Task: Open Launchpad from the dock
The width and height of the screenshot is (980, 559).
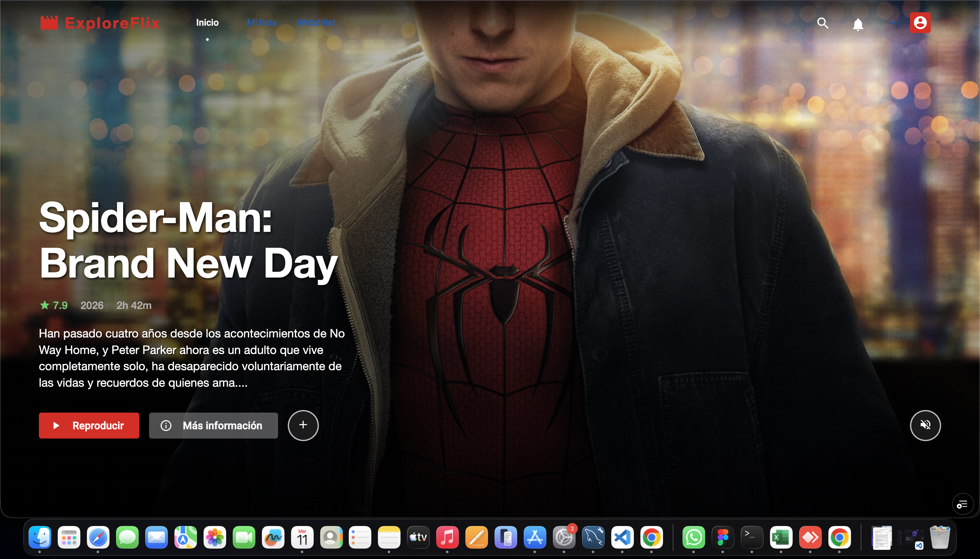Action: click(69, 537)
